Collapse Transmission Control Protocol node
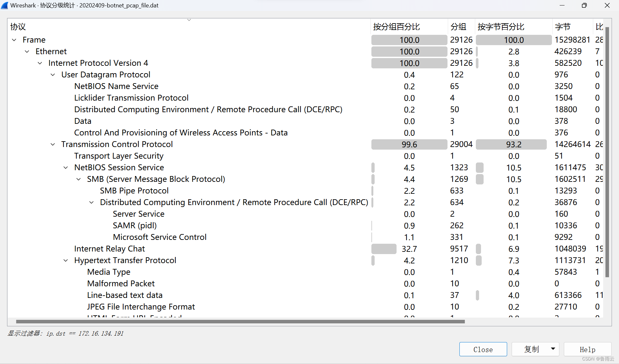The width and height of the screenshot is (619, 364). pyautogui.click(x=53, y=144)
